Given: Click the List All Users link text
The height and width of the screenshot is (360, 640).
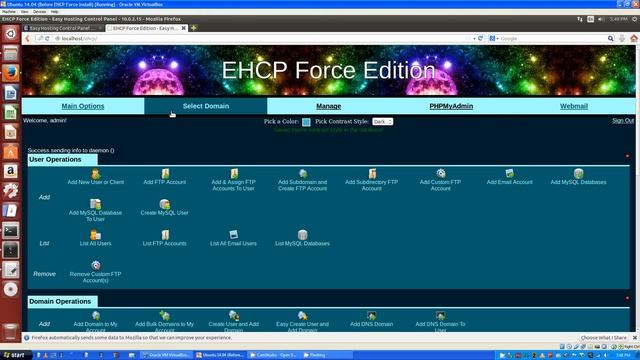Looking at the screenshot, I should tap(96, 244).
